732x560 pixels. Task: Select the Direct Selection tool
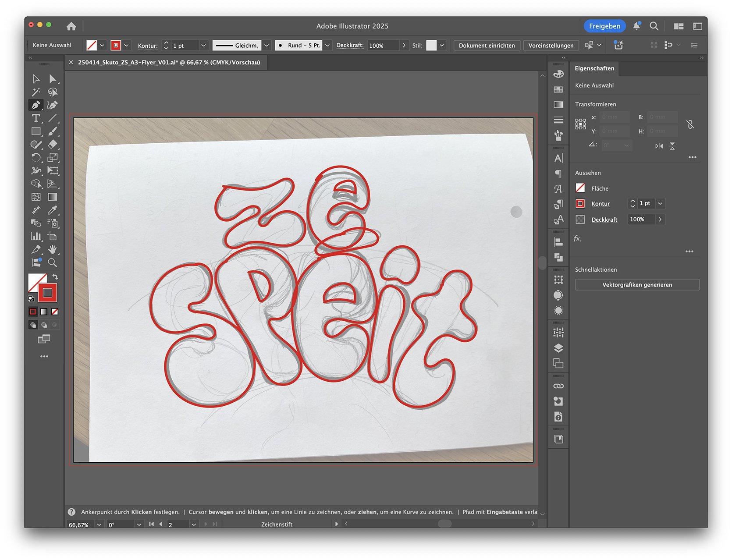53,79
